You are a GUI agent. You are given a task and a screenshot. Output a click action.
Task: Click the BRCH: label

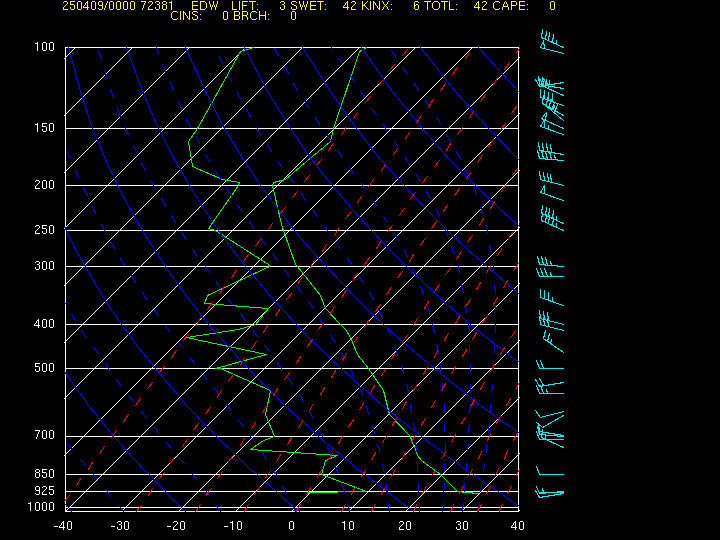click(251, 16)
